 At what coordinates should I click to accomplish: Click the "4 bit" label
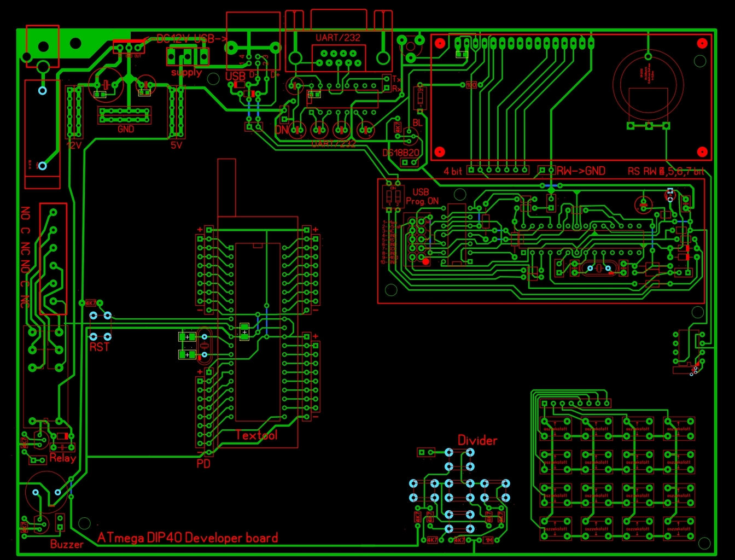(453, 171)
